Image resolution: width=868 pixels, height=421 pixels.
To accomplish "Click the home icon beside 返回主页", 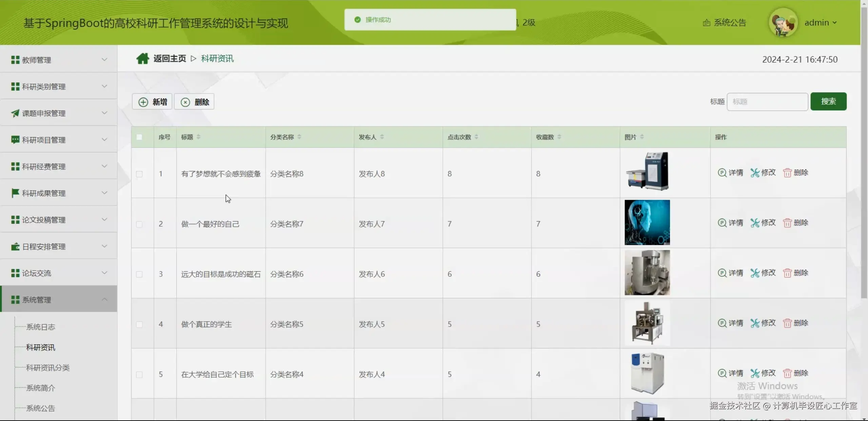I will click(x=142, y=59).
